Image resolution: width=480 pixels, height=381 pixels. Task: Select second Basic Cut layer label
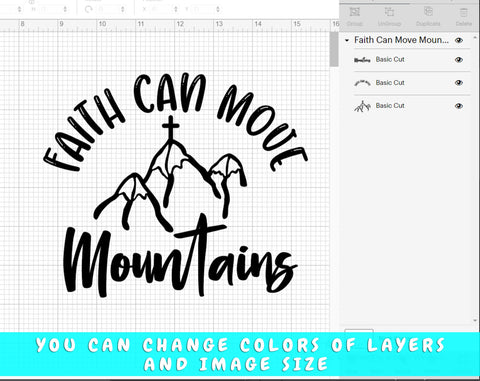click(x=390, y=82)
